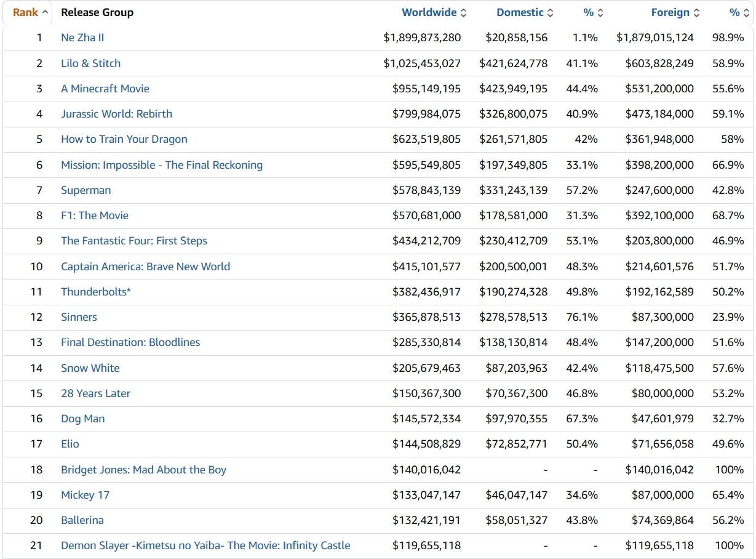The width and height of the screenshot is (756, 559).
Task: Select domestic gross $197,349,805
Action: [x=514, y=165]
